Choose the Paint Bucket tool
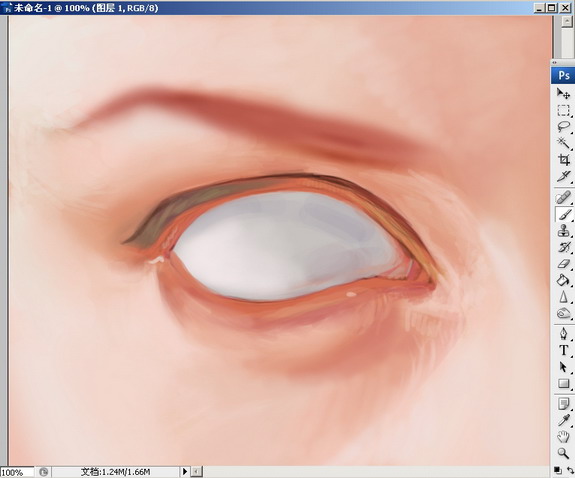The width and height of the screenshot is (575, 478). point(563,281)
